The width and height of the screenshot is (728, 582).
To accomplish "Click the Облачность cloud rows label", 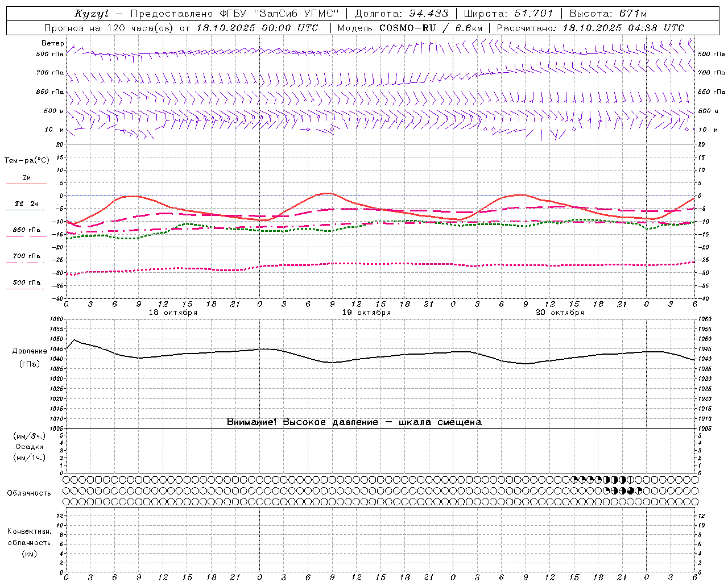I will (29, 493).
